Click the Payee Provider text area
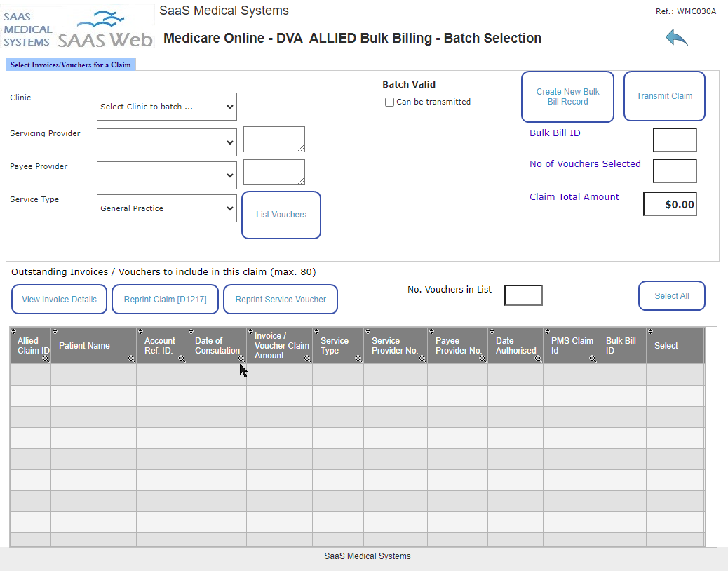Viewport: 728px width, 571px height. 274,173
